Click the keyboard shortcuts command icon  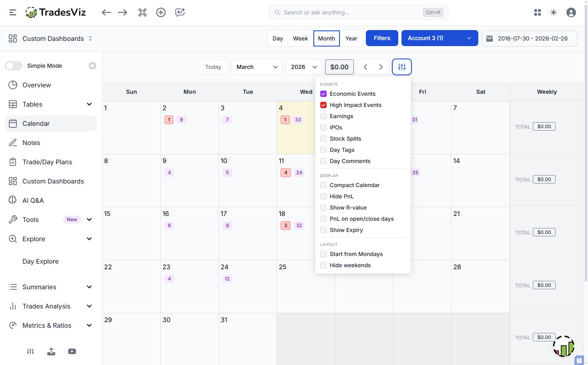coord(142,12)
